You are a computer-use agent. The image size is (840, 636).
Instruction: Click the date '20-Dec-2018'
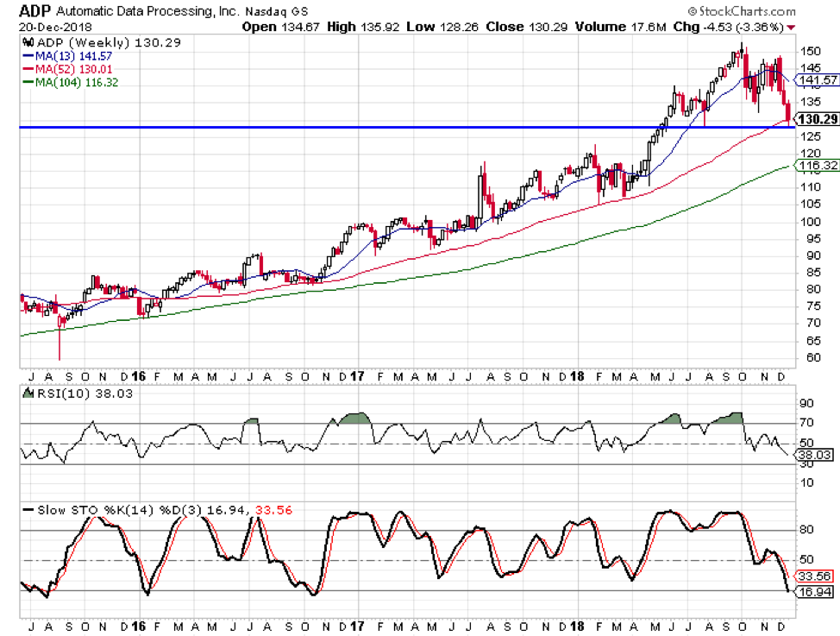click(55, 28)
